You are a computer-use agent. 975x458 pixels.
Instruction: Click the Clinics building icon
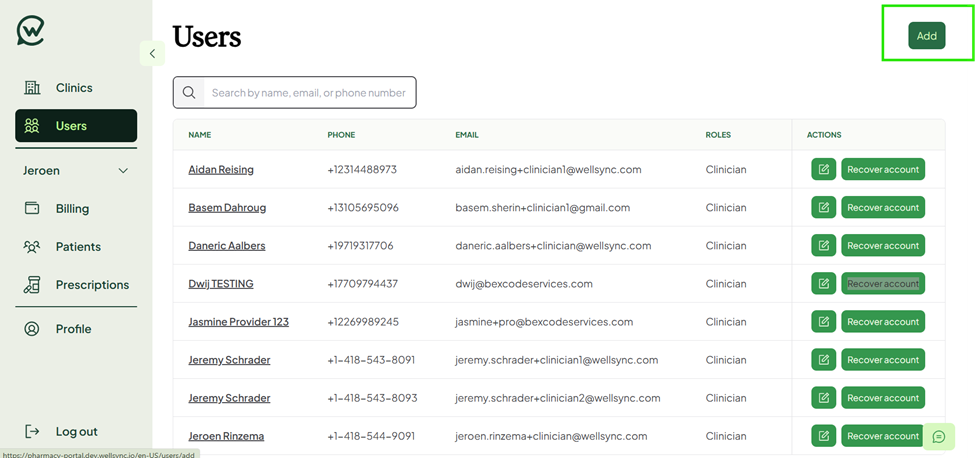(x=32, y=88)
